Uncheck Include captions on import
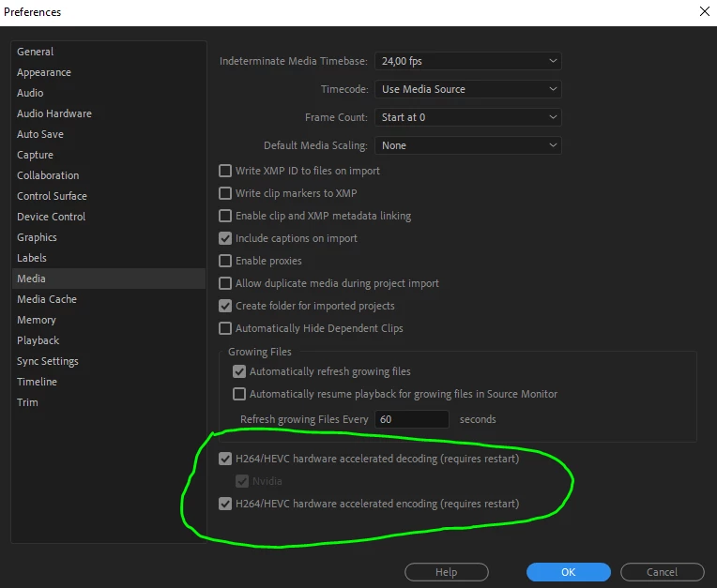The width and height of the screenshot is (717, 588). pos(225,238)
